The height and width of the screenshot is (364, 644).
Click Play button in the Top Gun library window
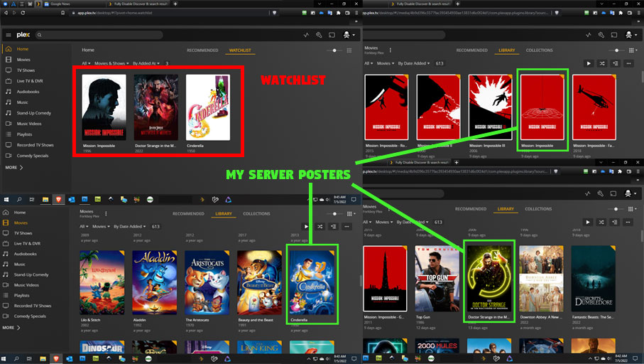[x=588, y=222]
